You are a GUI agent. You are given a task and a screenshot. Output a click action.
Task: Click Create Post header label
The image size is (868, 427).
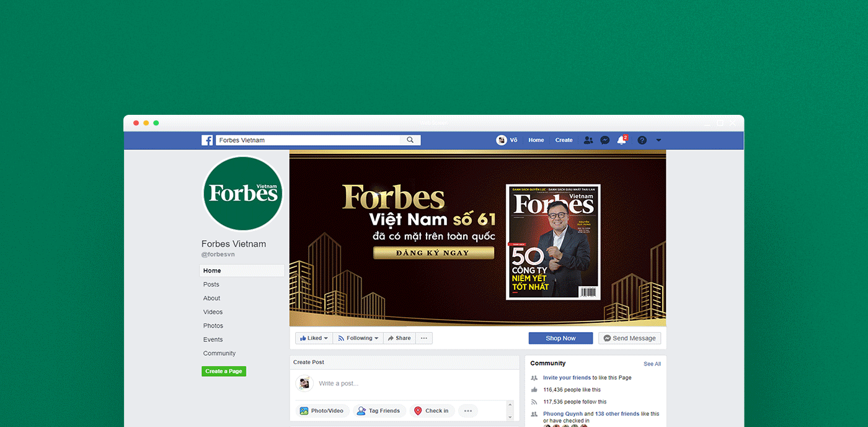[x=309, y=362]
